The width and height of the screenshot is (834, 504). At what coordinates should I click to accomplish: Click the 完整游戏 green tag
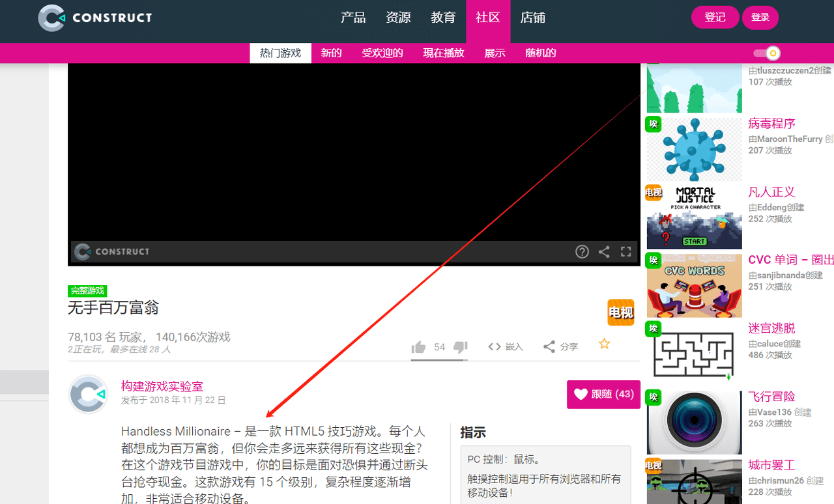point(87,291)
